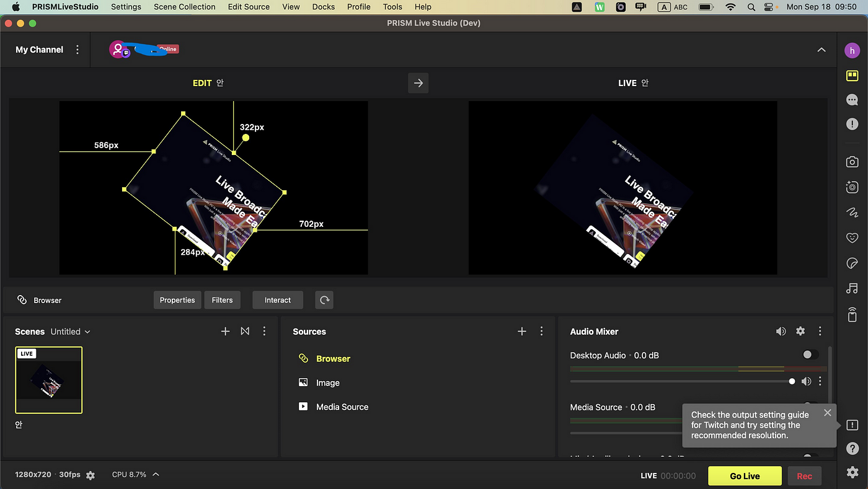Click the Interact button
868x489 pixels.
point(278,300)
